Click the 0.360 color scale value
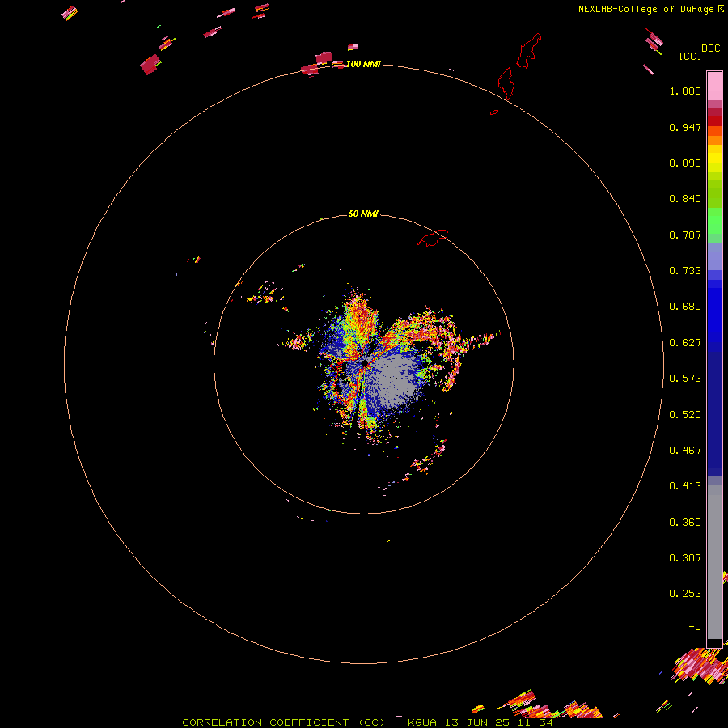 pos(685,523)
